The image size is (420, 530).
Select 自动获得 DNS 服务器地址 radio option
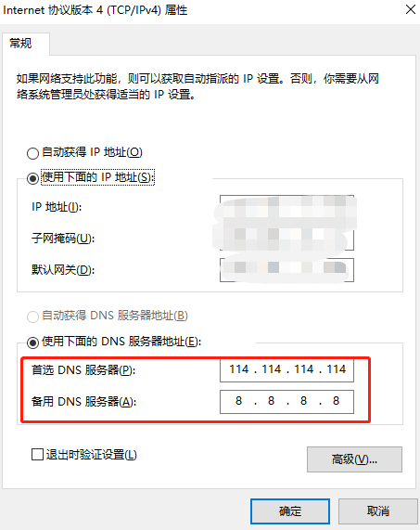click(32, 317)
